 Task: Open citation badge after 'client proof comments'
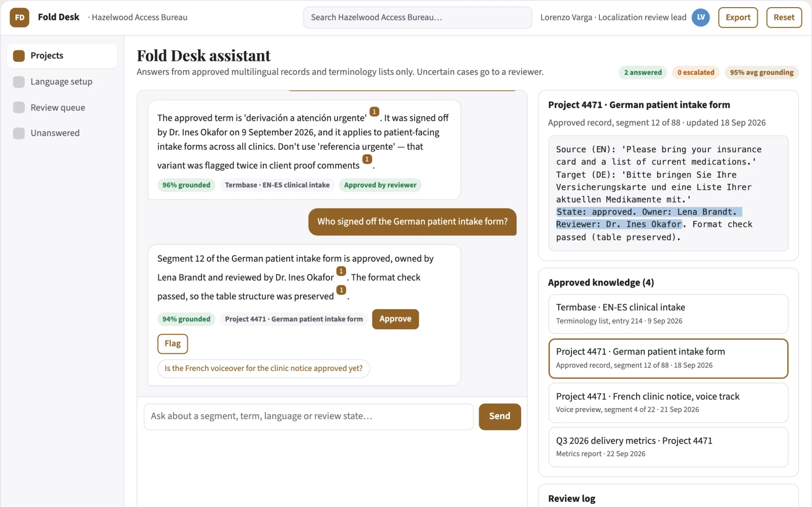(367, 159)
